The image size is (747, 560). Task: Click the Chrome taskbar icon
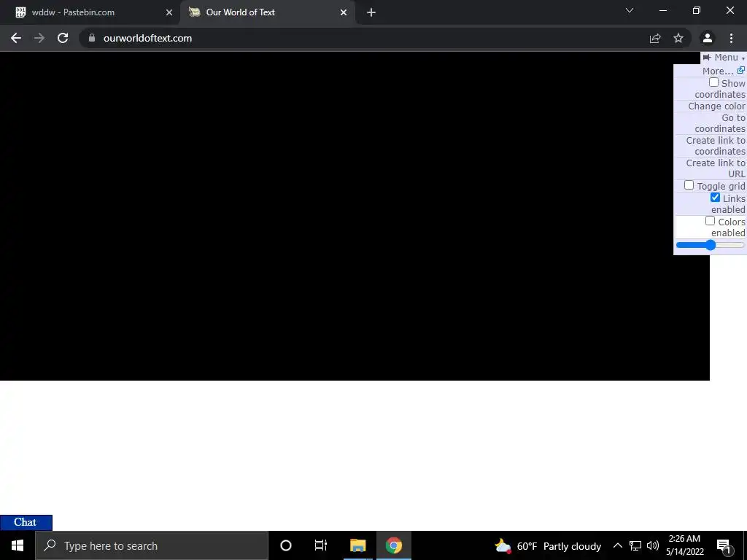393,545
